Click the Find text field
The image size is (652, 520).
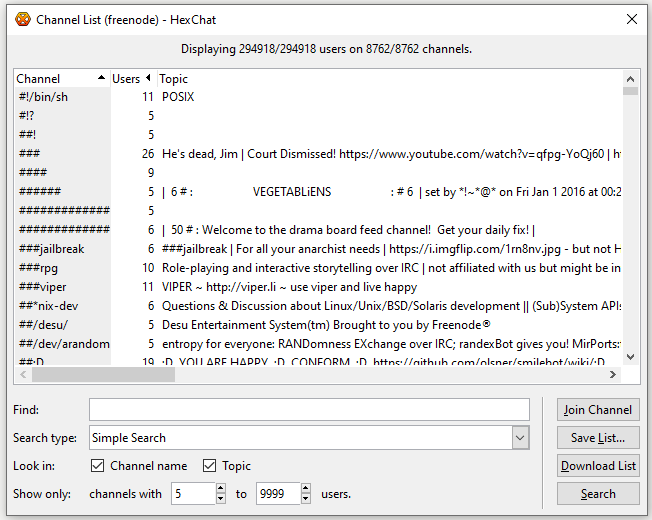coord(309,409)
